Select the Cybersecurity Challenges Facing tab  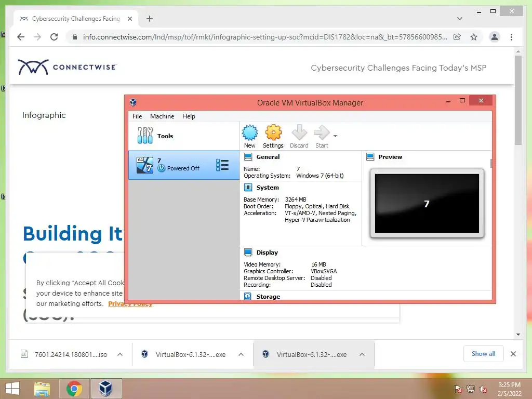(76, 19)
